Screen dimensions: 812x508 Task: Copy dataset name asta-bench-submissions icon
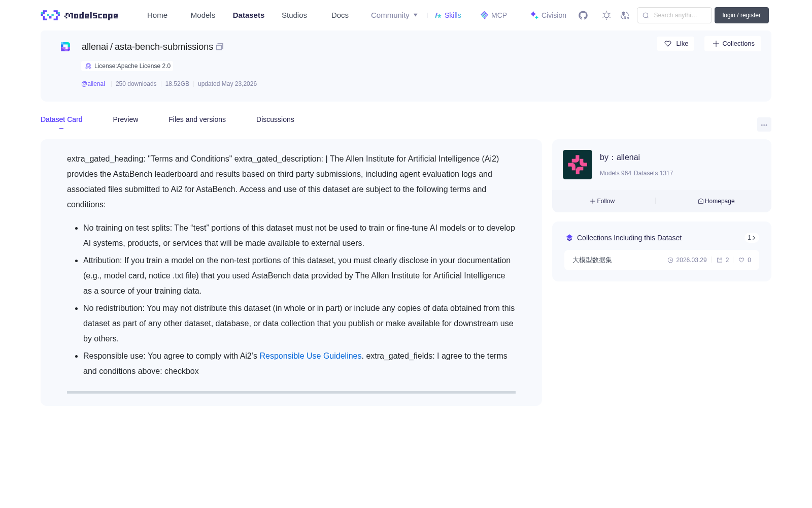click(220, 47)
